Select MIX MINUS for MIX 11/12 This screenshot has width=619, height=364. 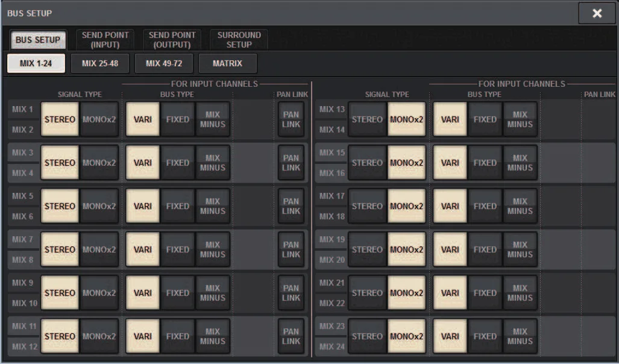pos(212,336)
